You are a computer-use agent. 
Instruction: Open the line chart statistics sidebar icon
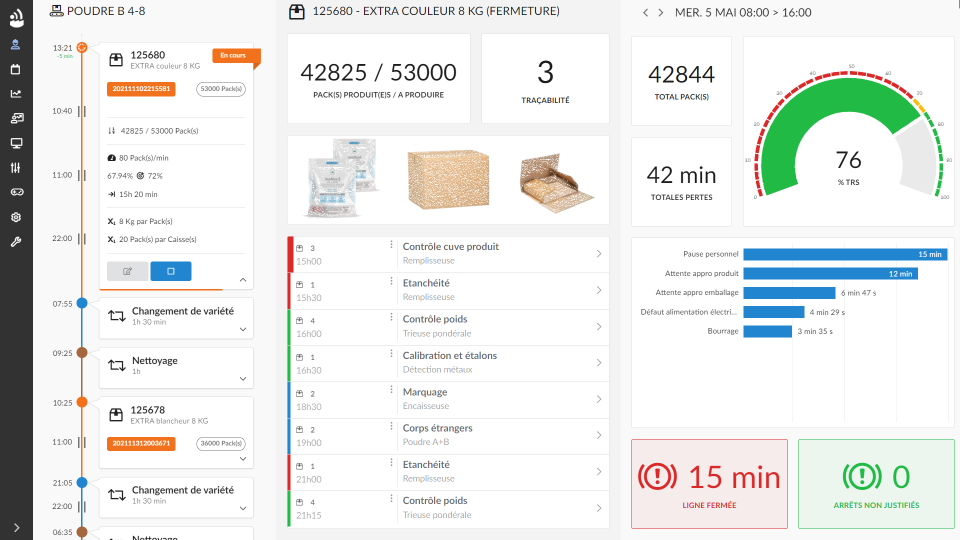15,94
